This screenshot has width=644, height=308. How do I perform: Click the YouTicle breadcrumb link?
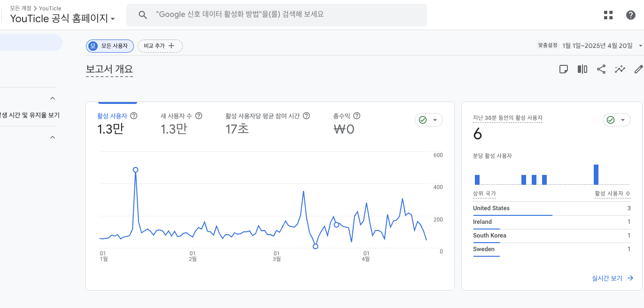(x=50, y=8)
